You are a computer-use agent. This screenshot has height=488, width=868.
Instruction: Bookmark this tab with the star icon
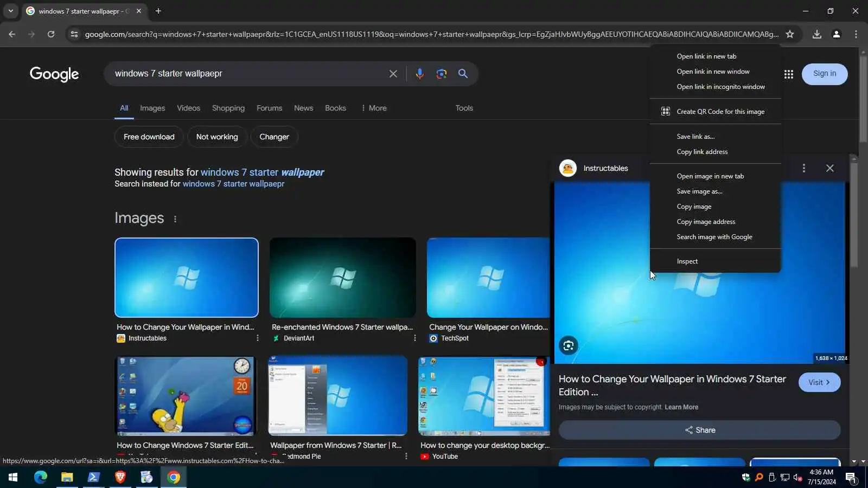tap(790, 34)
